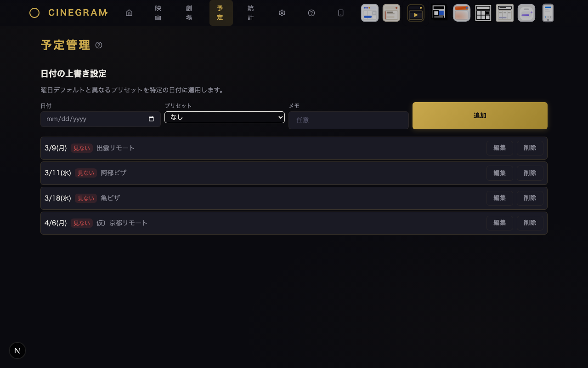
Task: Click 編集 on the 阿部ピザ entry
Action: pos(500,173)
